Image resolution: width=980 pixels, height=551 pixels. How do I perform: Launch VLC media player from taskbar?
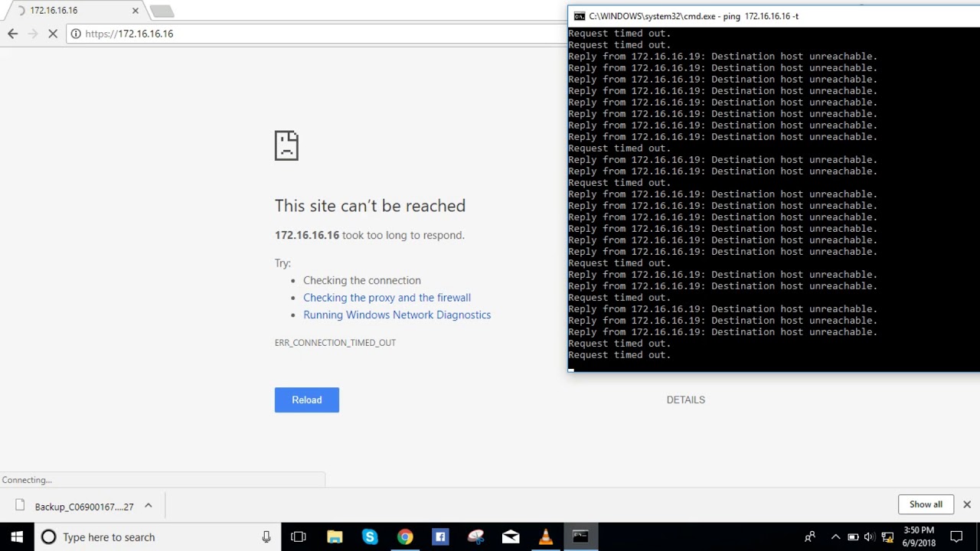pyautogui.click(x=545, y=537)
